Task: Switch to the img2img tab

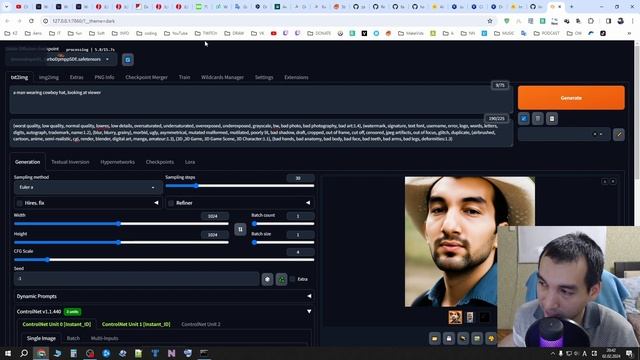Action: pos(49,77)
